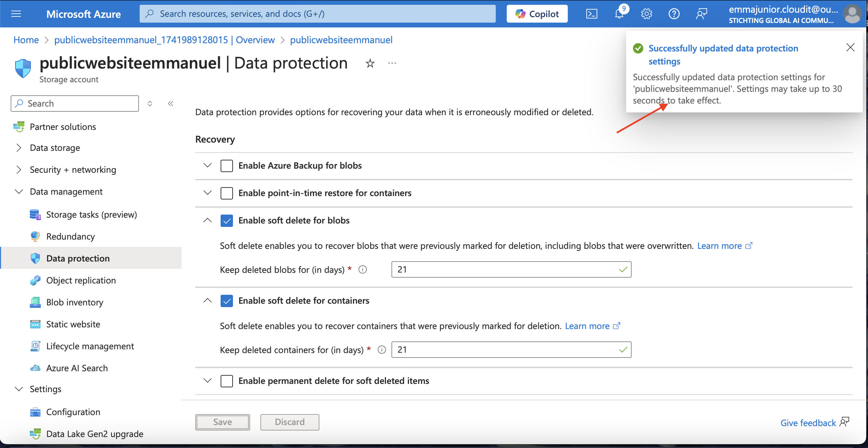The width and height of the screenshot is (868, 448).
Task: Expand the point-in-time restore section chevron
Action: pyautogui.click(x=208, y=193)
